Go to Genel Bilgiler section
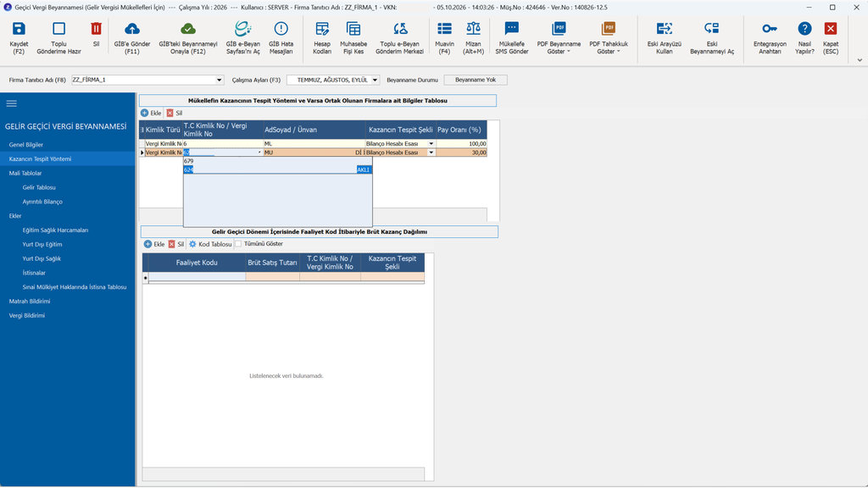 coord(26,145)
